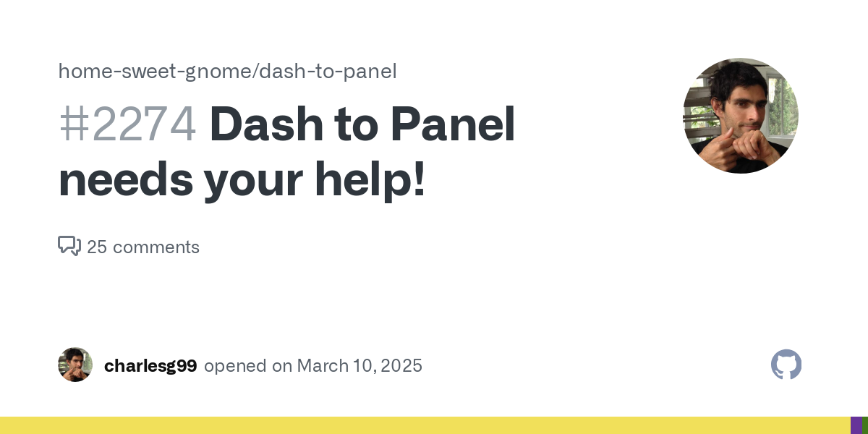Click the GitHub Octocat logo

[x=786, y=365]
